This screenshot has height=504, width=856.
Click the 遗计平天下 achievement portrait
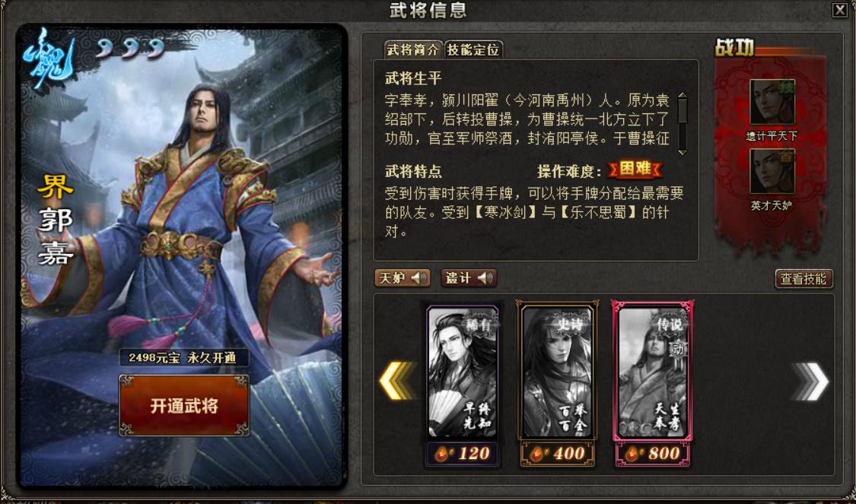pos(772,101)
